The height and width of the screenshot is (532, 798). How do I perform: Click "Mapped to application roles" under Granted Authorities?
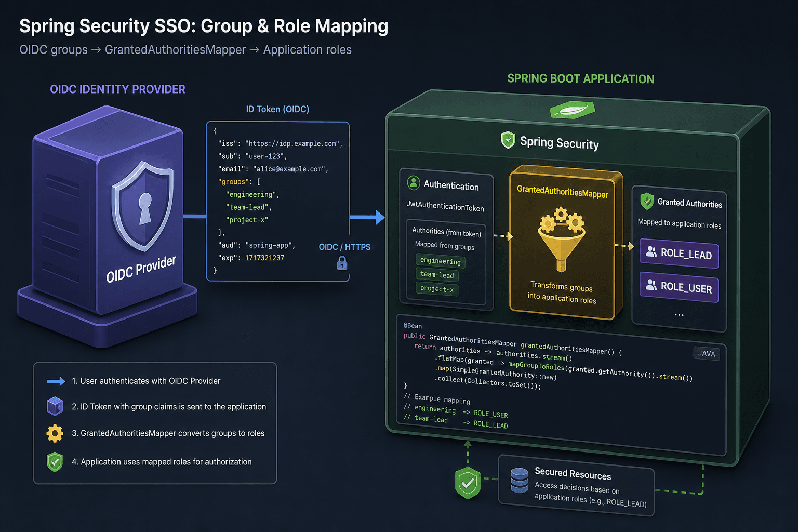tap(680, 223)
